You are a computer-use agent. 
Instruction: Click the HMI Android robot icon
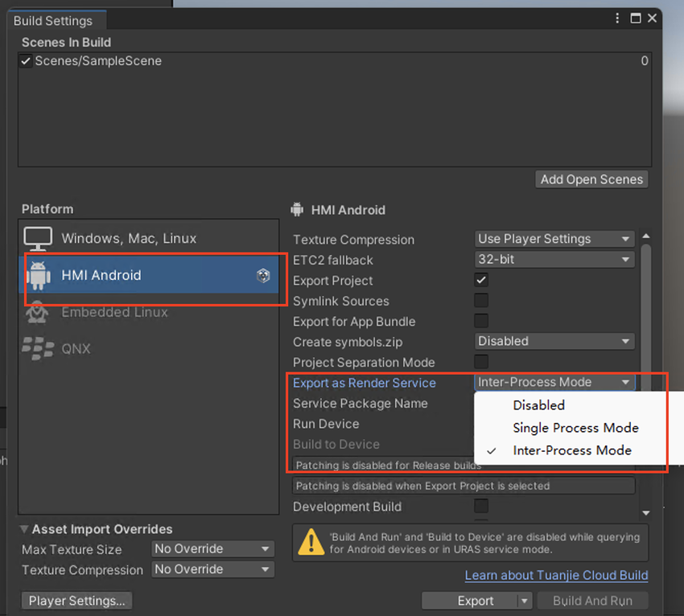coord(38,275)
